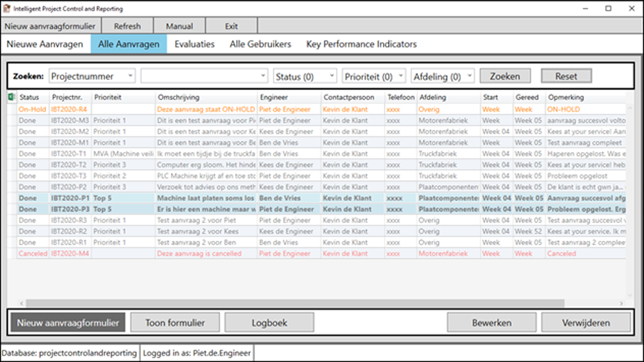Select bold project cell IBT2020-P3

click(70, 209)
